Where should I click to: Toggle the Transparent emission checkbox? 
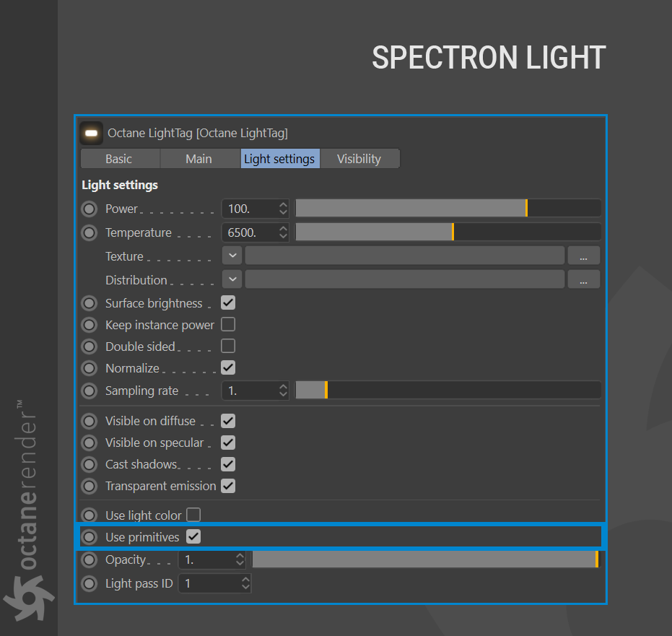pyautogui.click(x=228, y=486)
